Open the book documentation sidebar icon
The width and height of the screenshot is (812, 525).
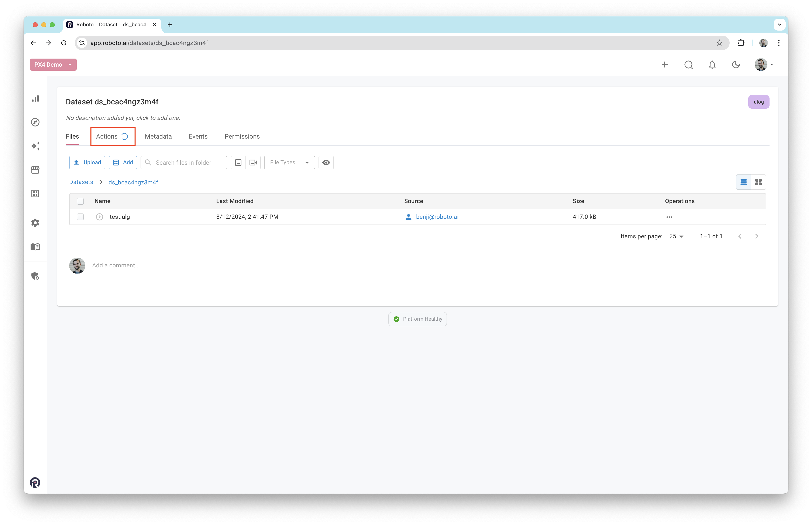(x=35, y=247)
